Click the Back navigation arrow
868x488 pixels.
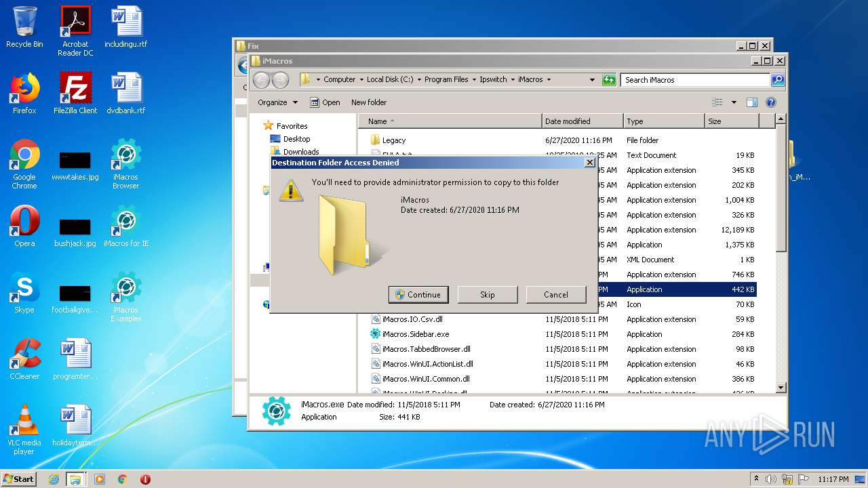tap(262, 80)
